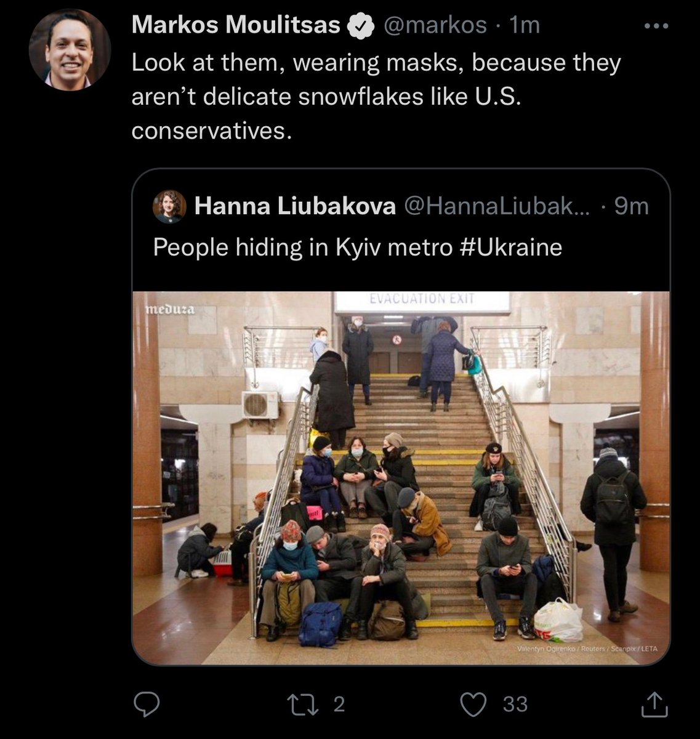Open the reply speech-bubble icon
Image resolution: width=700 pixels, height=739 pixels.
(147, 704)
